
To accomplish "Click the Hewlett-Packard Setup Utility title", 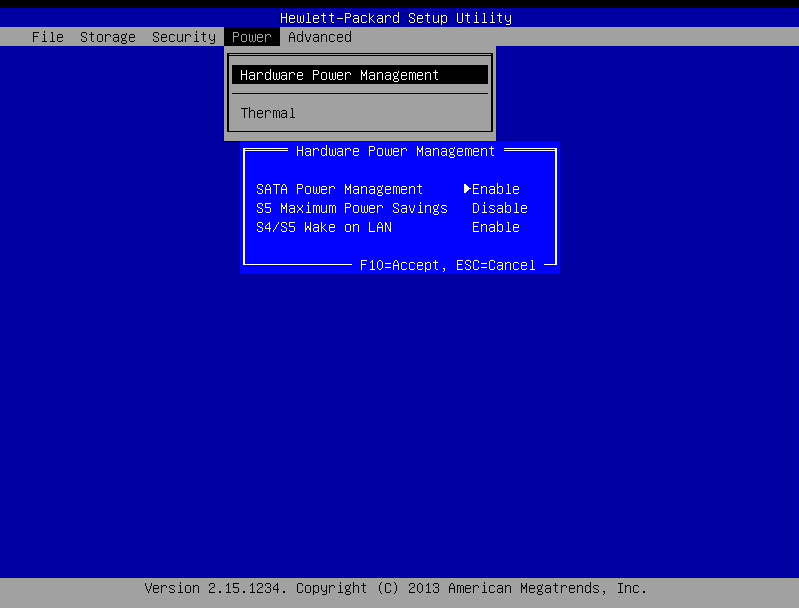I will 395,18.
